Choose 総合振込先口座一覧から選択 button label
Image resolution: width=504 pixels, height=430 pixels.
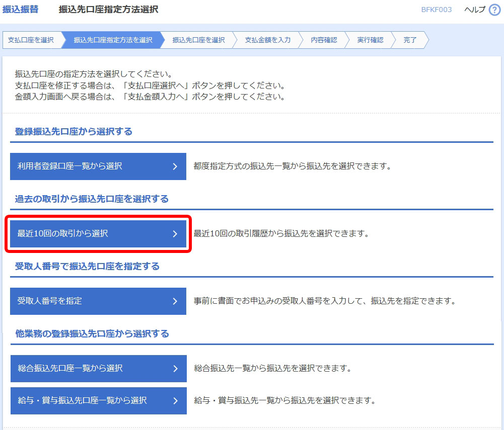(70, 368)
